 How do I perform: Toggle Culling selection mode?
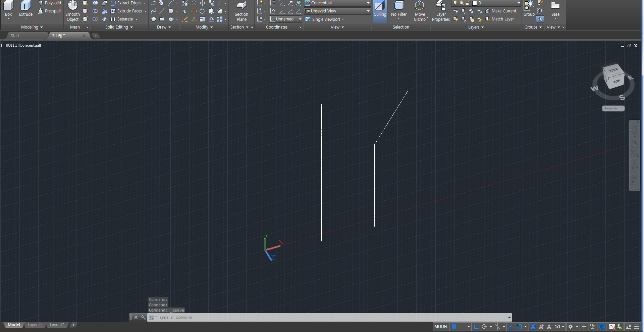380,11
